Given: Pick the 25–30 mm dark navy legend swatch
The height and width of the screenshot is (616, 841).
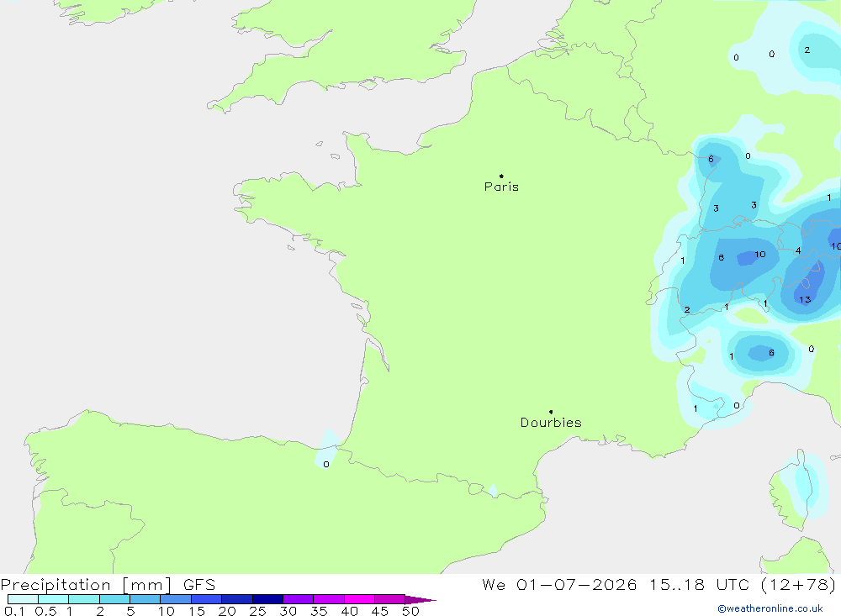Looking at the screenshot, I should [267, 599].
